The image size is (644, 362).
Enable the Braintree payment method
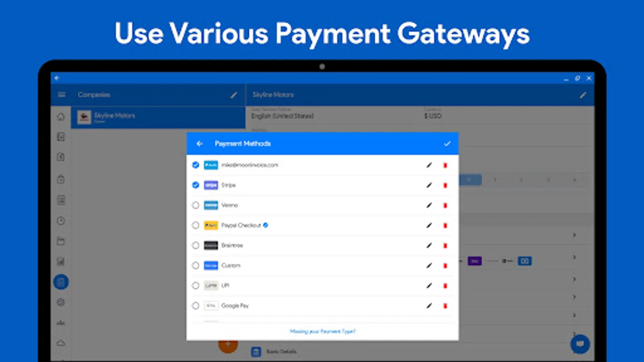[196, 245]
